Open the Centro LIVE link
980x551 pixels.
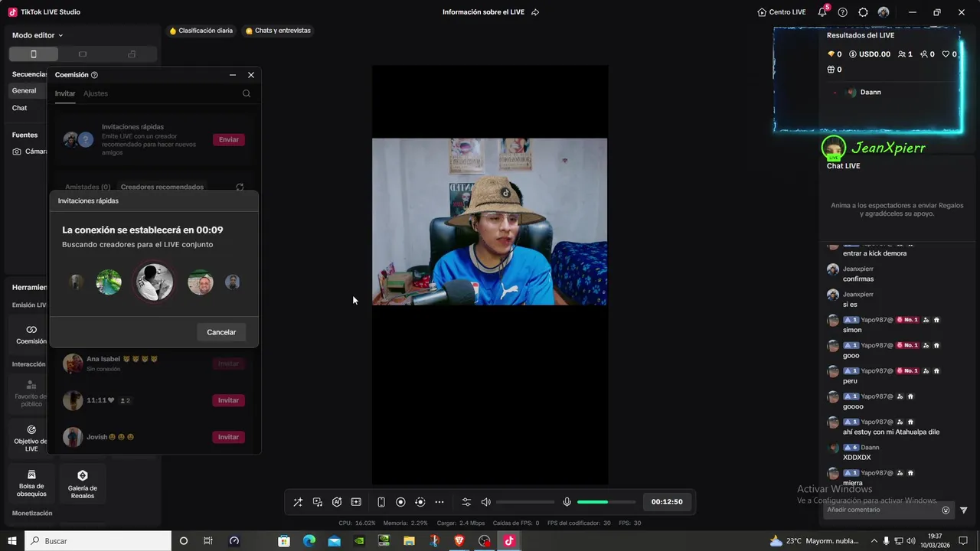(782, 12)
